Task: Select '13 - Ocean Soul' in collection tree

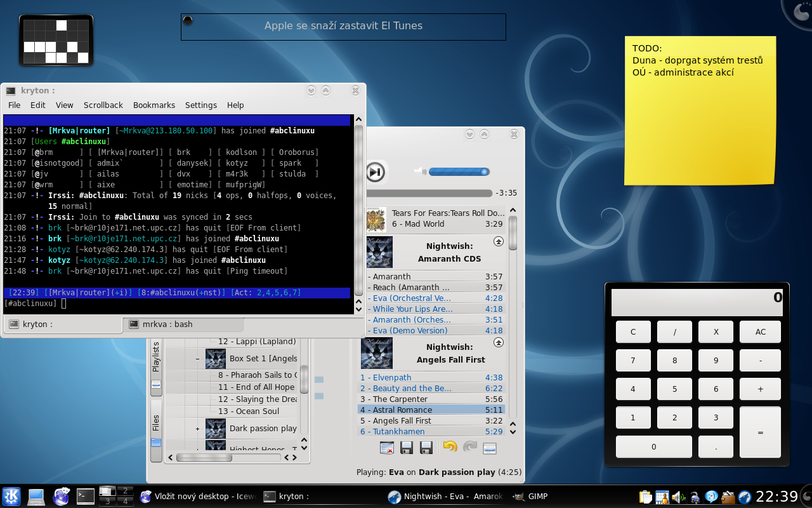Action: pyautogui.click(x=249, y=411)
